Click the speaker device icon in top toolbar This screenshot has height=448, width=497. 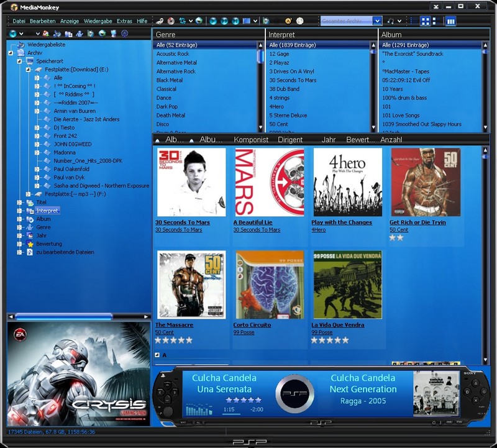[267, 21]
